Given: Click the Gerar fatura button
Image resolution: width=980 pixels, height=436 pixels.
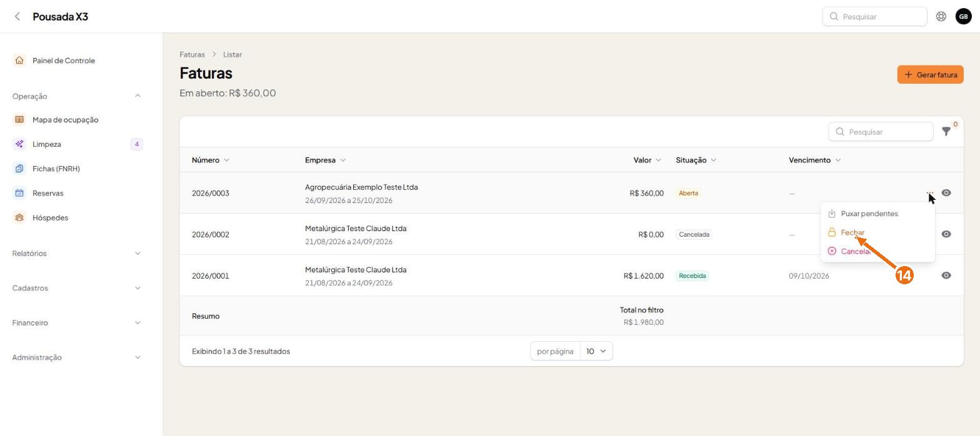Looking at the screenshot, I should [930, 74].
